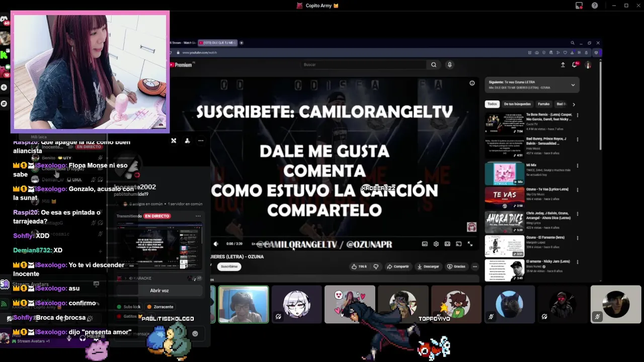Select the white-haired anime avatar voice tile

pos(297,304)
